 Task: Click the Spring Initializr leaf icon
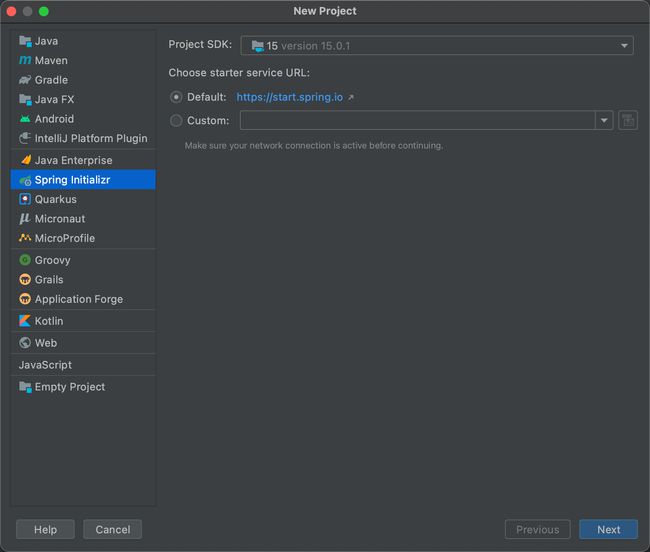[x=25, y=180]
